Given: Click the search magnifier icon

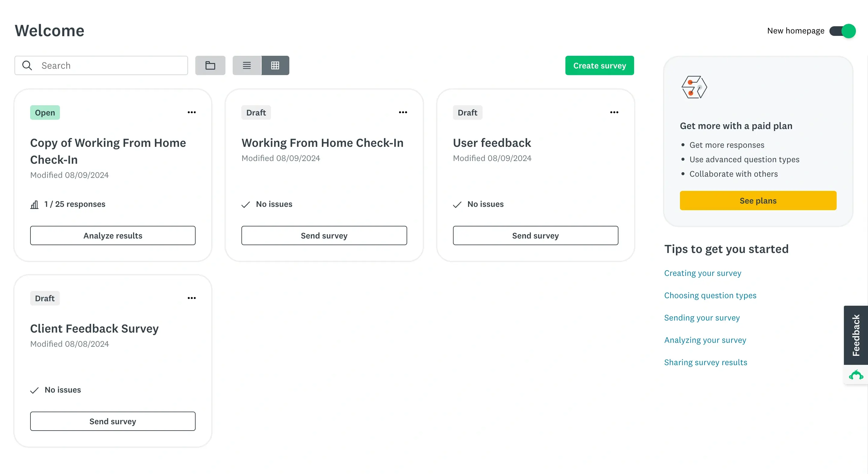Looking at the screenshot, I should point(27,65).
